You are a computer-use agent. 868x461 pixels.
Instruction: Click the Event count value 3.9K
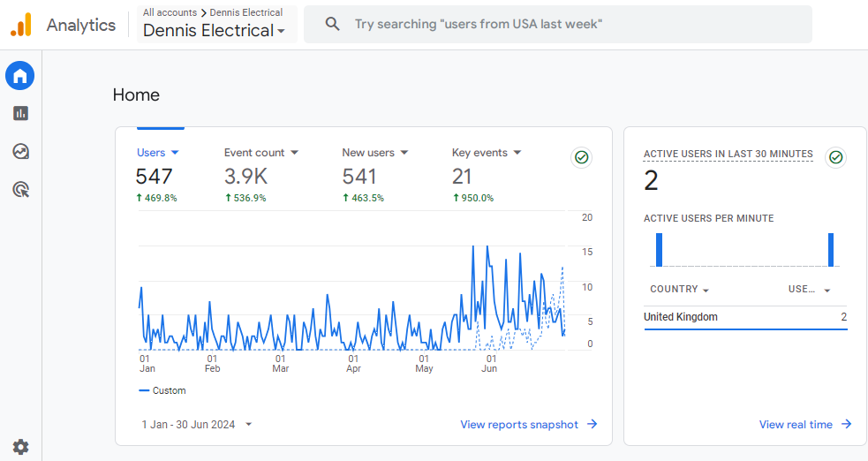(x=245, y=177)
